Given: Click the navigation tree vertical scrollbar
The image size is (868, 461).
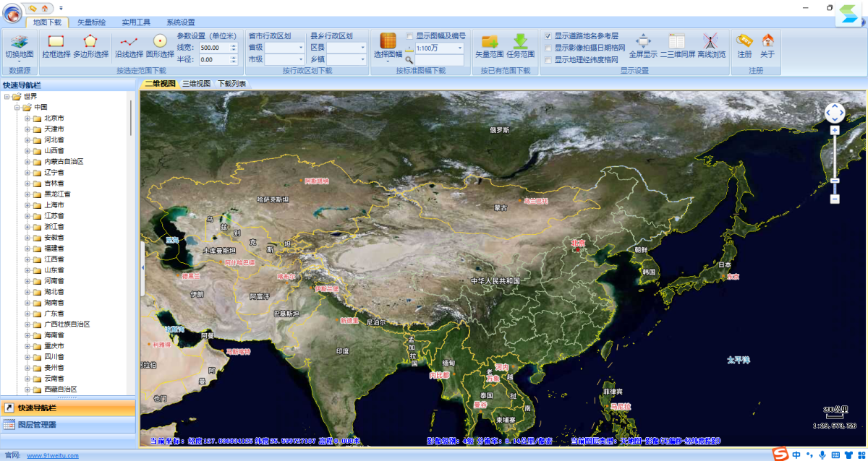Looking at the screenshot, I should (x=131, y=118).
